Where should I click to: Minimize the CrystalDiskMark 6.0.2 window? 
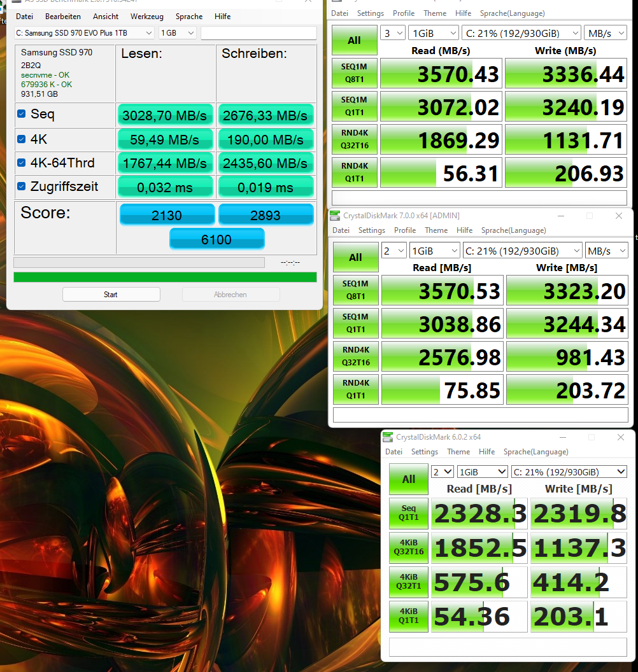(563, 437)
